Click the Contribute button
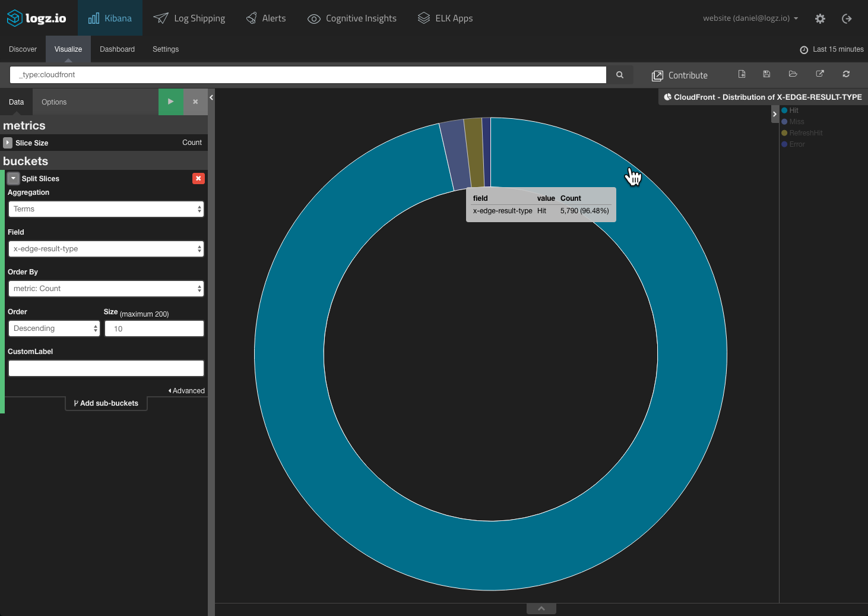868x616 pixels. point(680,75)
